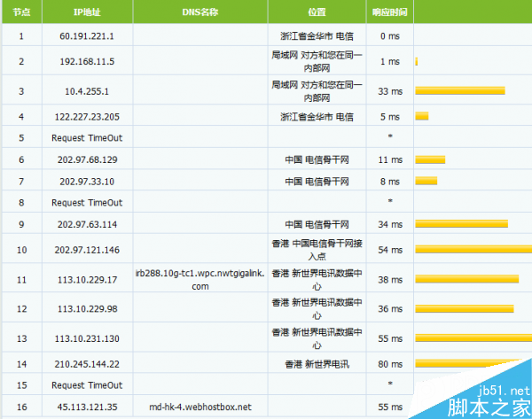The width and height of the screenshot is (532, 419).
Task: Click the 210.245.144.22 IP address
Action: click(87, 363)
